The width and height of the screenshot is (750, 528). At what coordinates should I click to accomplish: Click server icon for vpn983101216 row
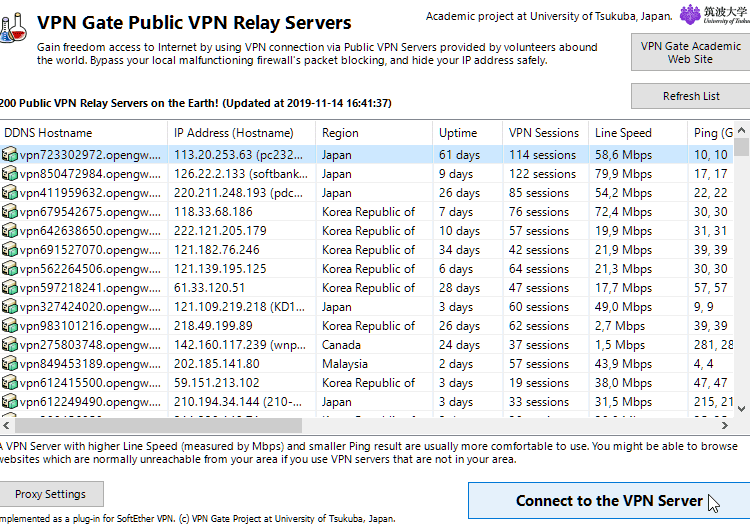[10, 326]
